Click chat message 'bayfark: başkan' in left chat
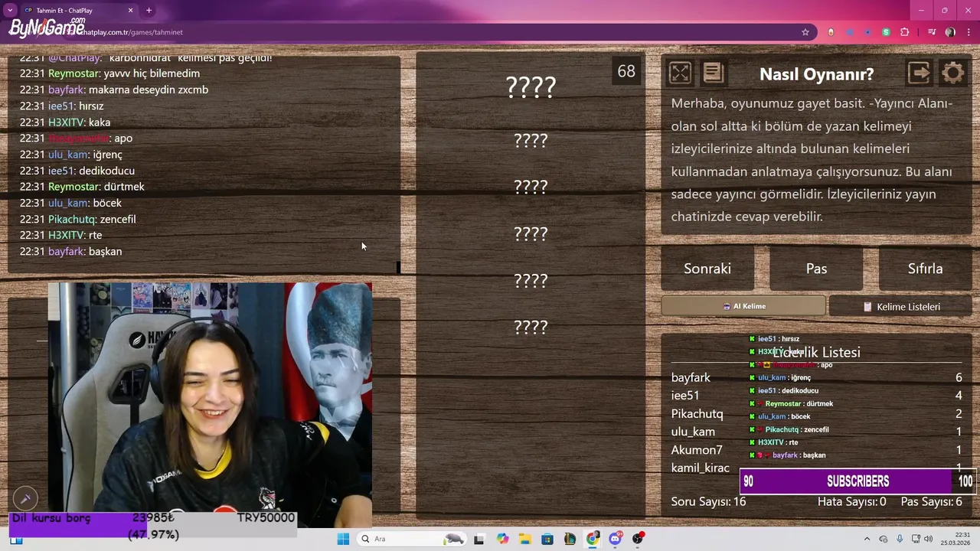 pyautogui.click(x=70, y=251)
